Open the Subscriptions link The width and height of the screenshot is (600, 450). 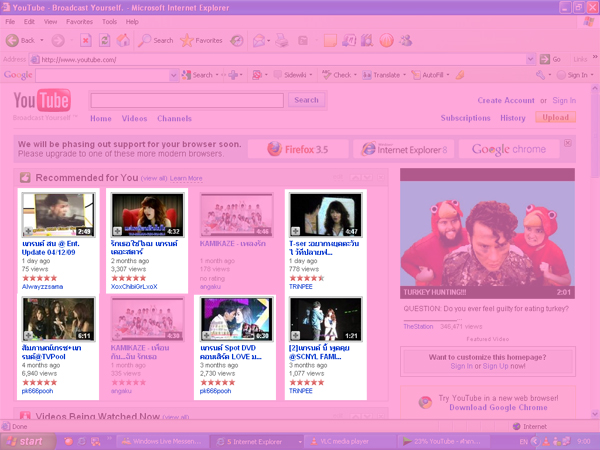click(x=465, y=118)
